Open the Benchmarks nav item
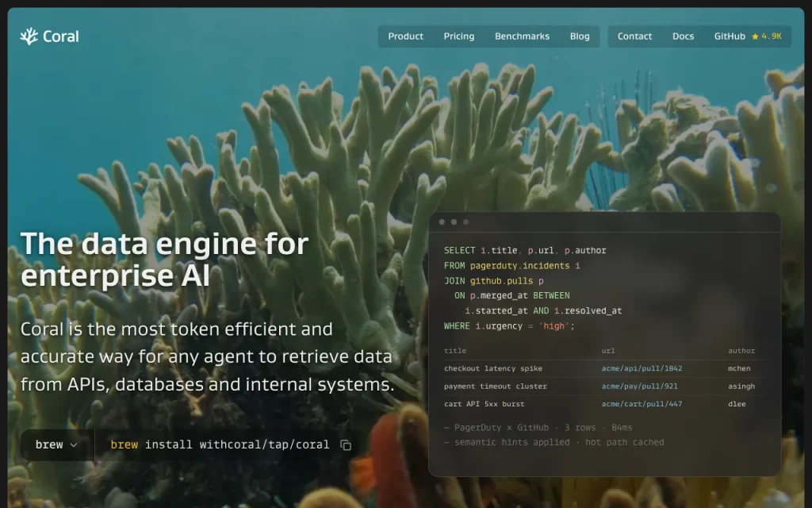The height and width of the screenshot is (508, 812). click(522, 37)
